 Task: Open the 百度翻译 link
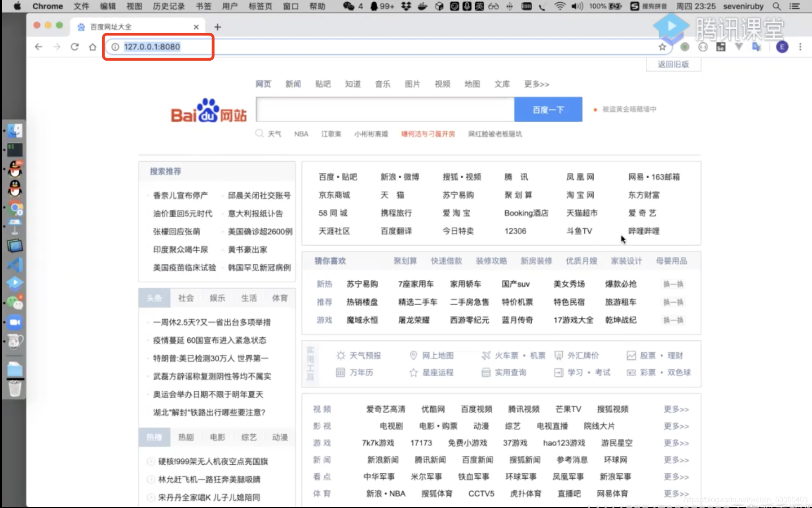(396, 231)
